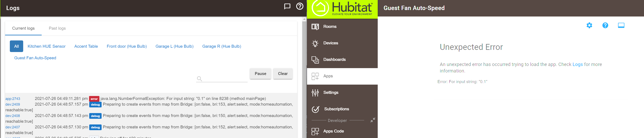Open the feedback chat icon in Logs header

(287, 6)
